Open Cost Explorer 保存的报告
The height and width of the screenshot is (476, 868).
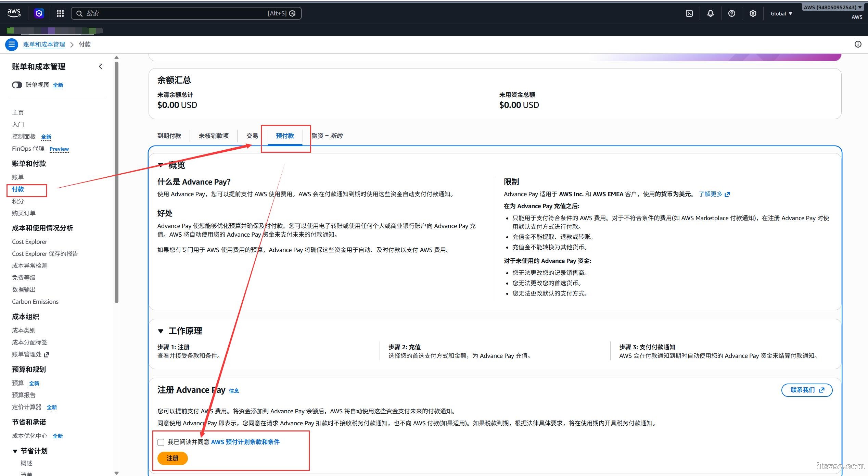[x=45, y=254]
